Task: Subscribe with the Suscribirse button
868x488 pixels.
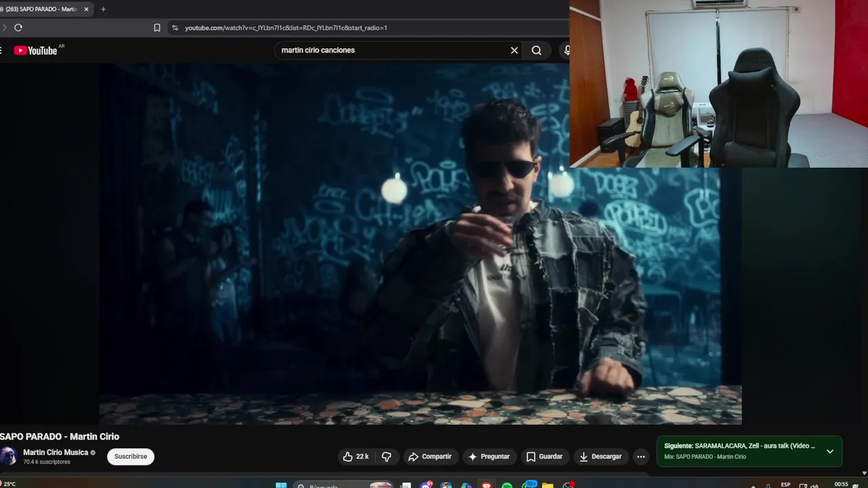Action: [131, 457]
